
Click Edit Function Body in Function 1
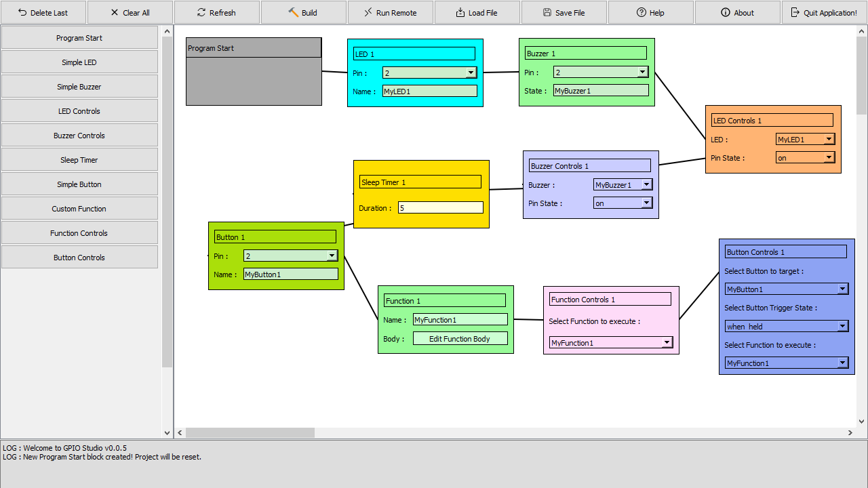(460, 338)
